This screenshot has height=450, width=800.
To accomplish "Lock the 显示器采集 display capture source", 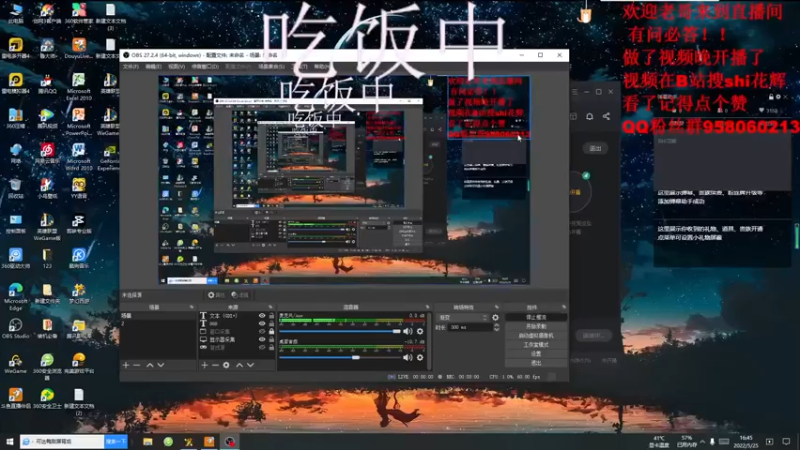I will (x=271, y=339).
